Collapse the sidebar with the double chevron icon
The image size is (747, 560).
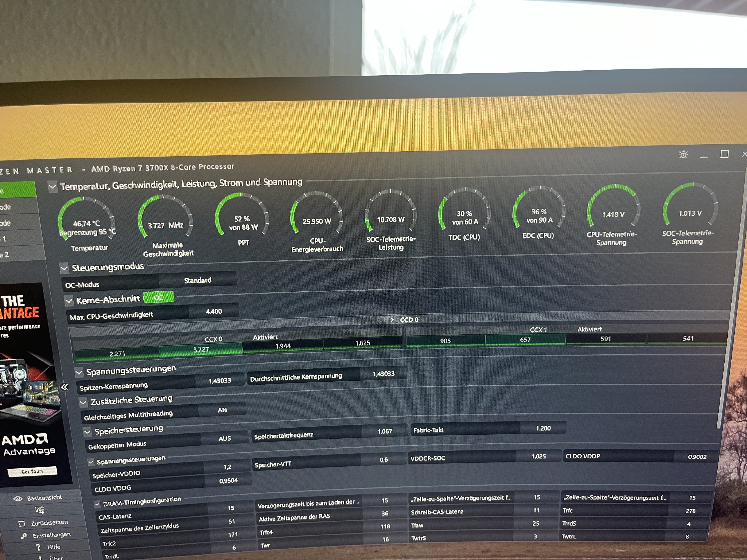tap(65, 387)
